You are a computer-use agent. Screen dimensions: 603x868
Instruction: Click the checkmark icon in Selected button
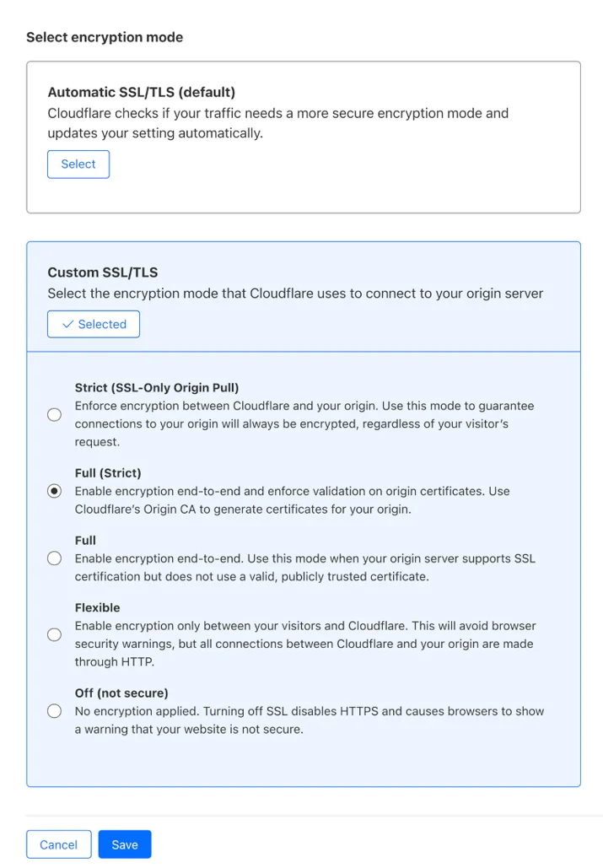[x=67, y=325]
